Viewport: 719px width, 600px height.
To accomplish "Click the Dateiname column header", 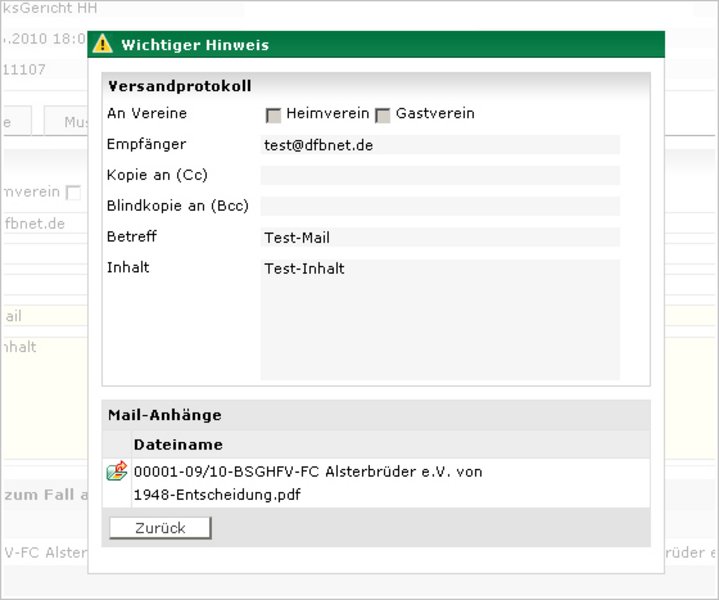I will coord(178,444).
